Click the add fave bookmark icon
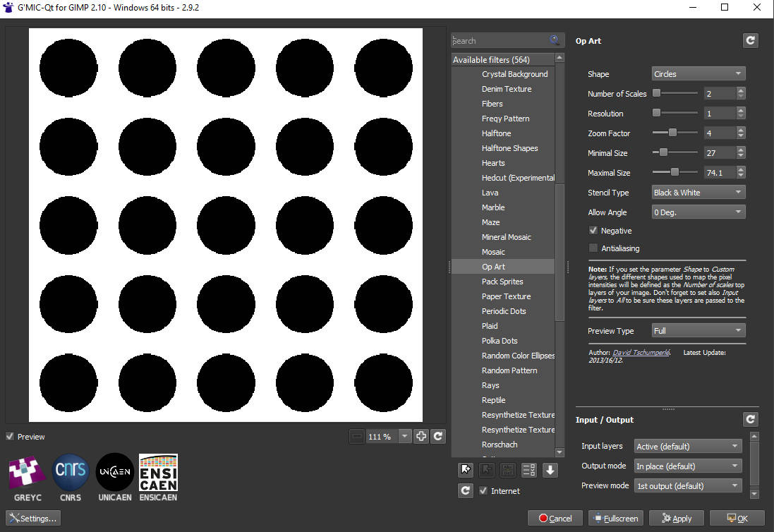The width and height of the screenshot is (774, 532). [x=466, y=470]
